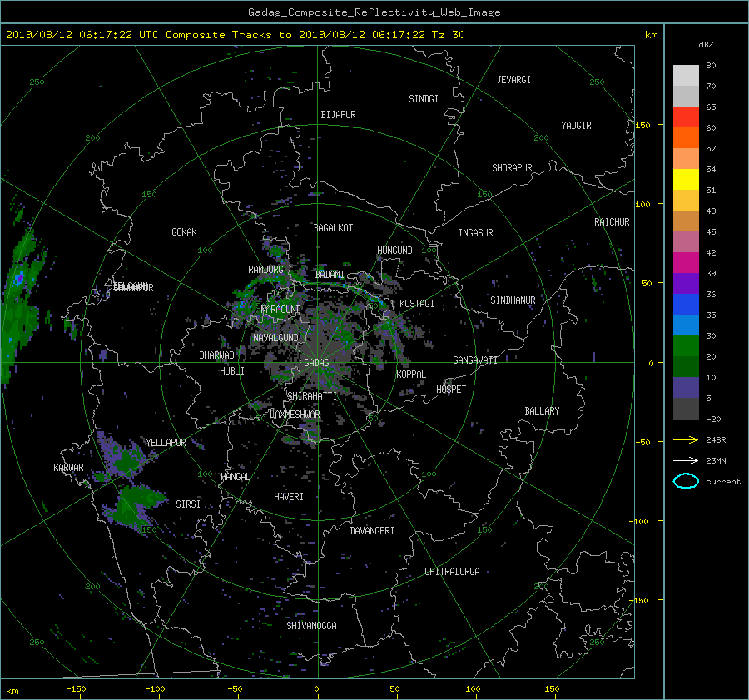
Task: Click the echo cell west of SIRSI
Action: (x=135, y=508)
